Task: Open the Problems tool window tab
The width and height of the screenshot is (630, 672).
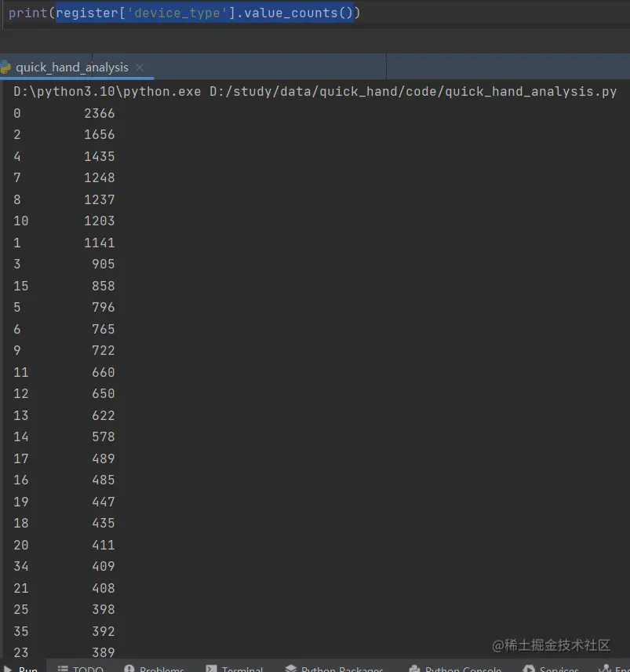Action: 155,668
